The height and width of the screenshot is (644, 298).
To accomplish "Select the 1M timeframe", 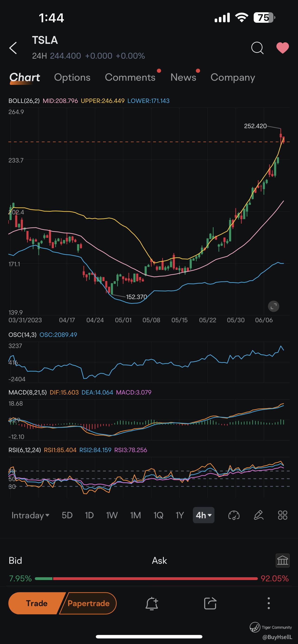I will (135, 515).
